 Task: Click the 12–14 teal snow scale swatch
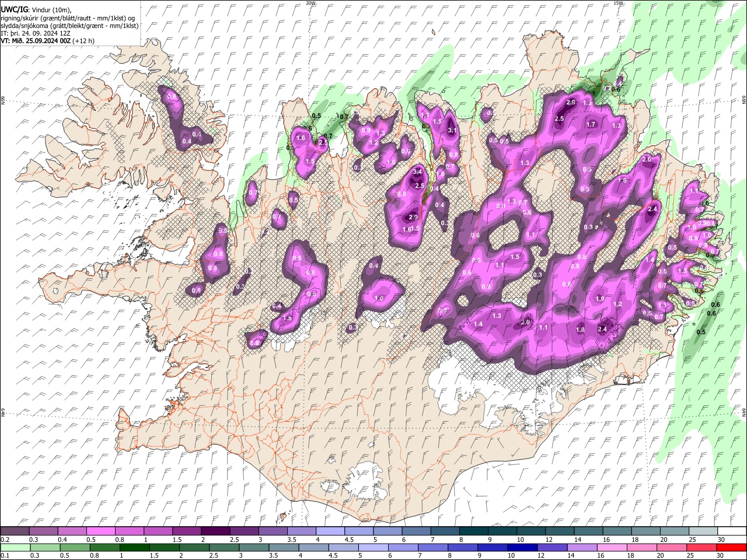(x=559, y=531)
